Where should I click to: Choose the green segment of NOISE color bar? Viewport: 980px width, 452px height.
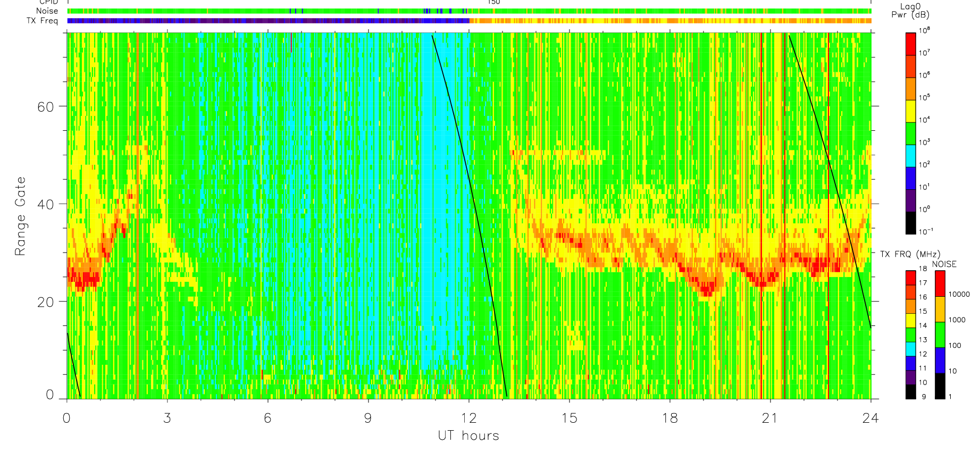[x=940, y=335]
